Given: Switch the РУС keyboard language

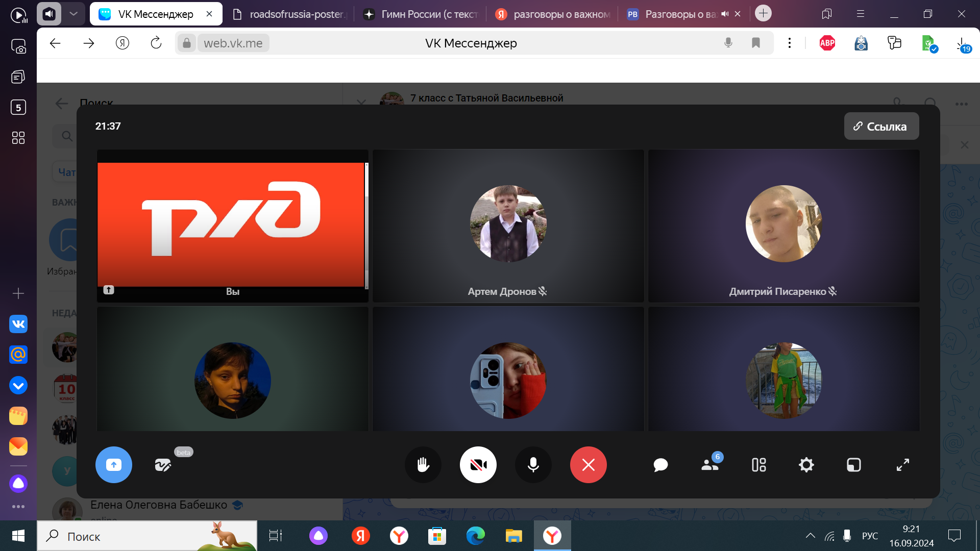Looking at the screenshot, I should click(x=870, y=536).
